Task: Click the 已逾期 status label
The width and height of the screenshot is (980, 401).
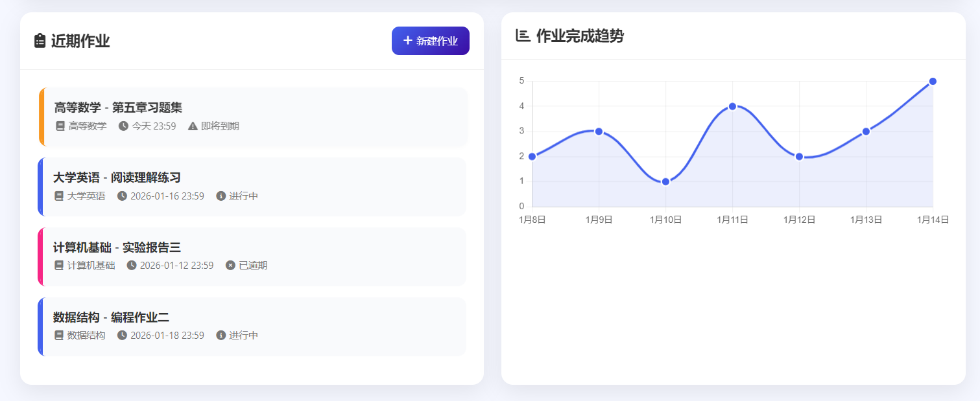Action: click(253, 265)
